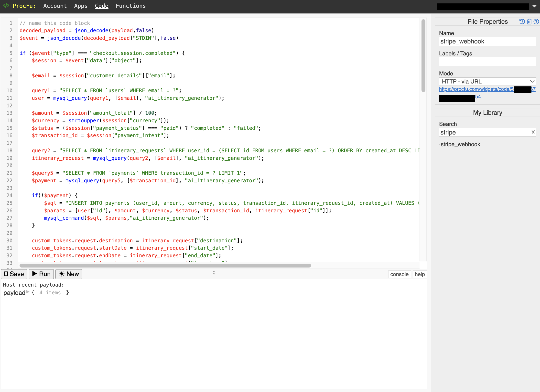
Task: Click query2 assignment on line 18
Action: click(41, 151)
